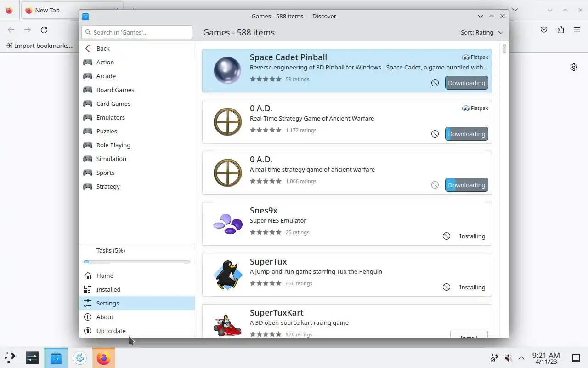Go Back in the category sidebar

pos(137,48)
